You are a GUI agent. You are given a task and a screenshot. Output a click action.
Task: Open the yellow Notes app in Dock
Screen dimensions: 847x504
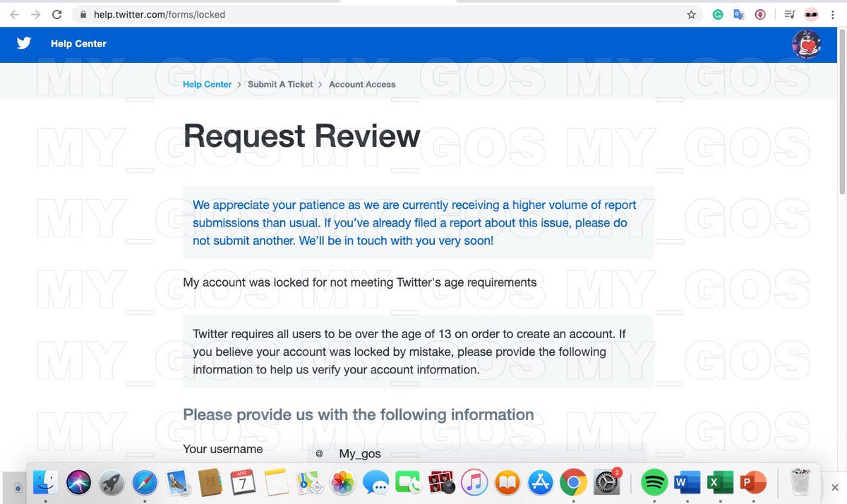pos(277,483)
